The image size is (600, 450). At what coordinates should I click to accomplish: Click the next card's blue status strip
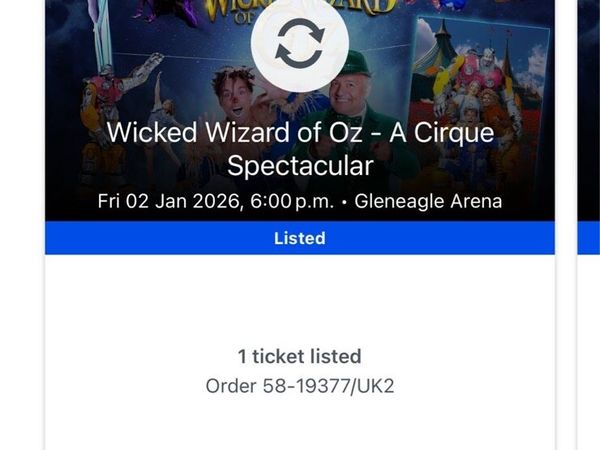pos(589,238)
